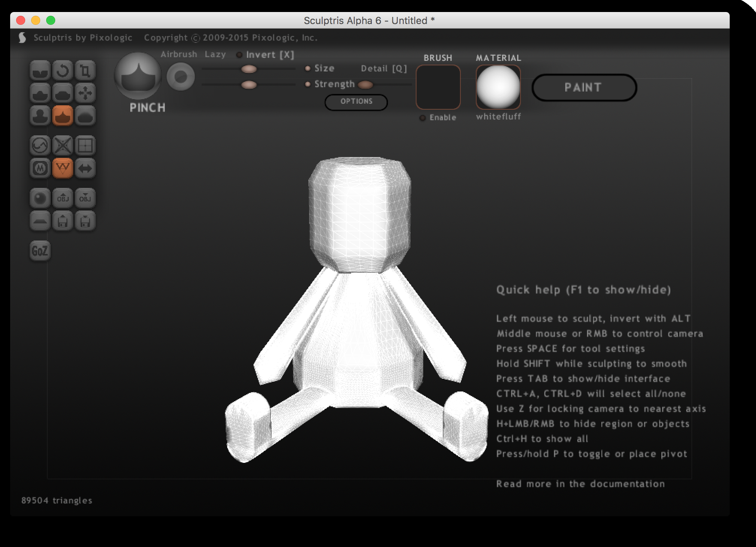Click the copyright Pixologic, Inc. text
This screenshot has height=547, width=756.
(x=231, y=38)
